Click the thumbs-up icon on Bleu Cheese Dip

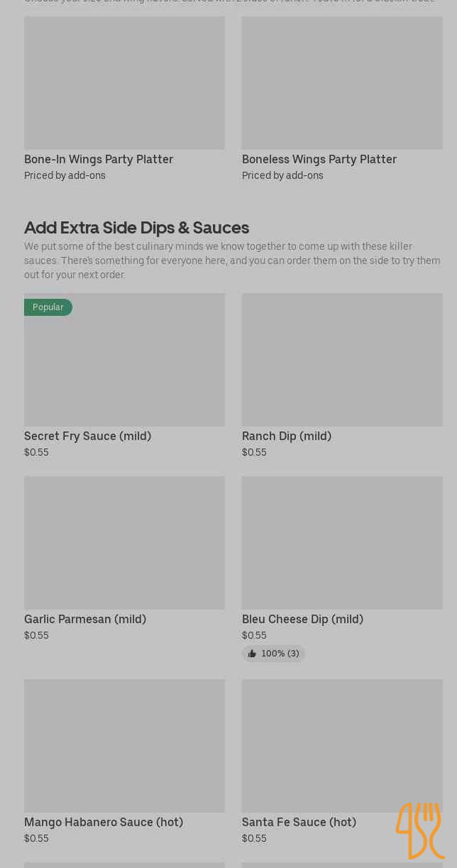click(x=252, y=654)
